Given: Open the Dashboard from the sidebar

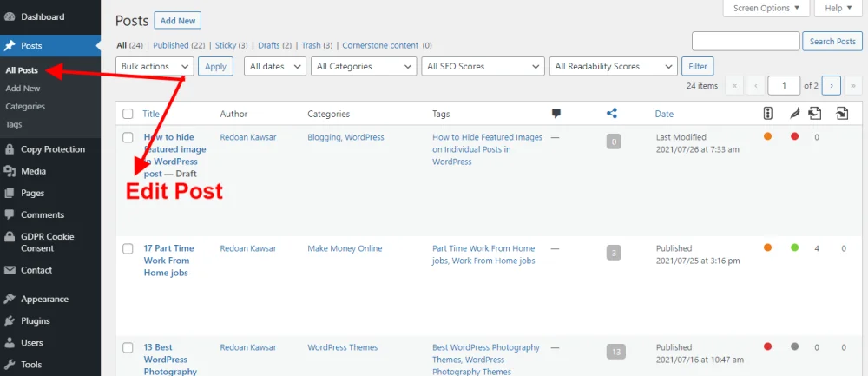Looking at the screenshot, I should point(42,16).
